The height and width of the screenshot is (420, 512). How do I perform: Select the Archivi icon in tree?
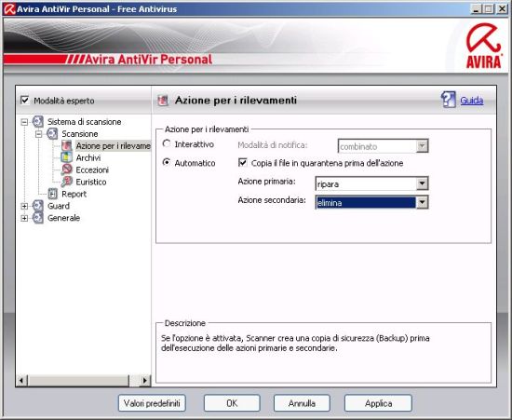click(x=67, y=157)
